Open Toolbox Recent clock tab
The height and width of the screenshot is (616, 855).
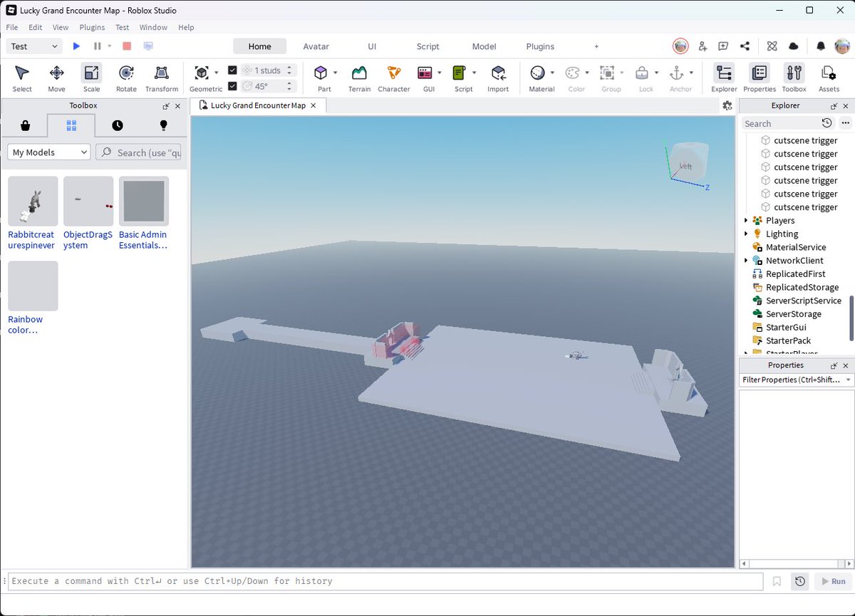click(x=118, y=125)
